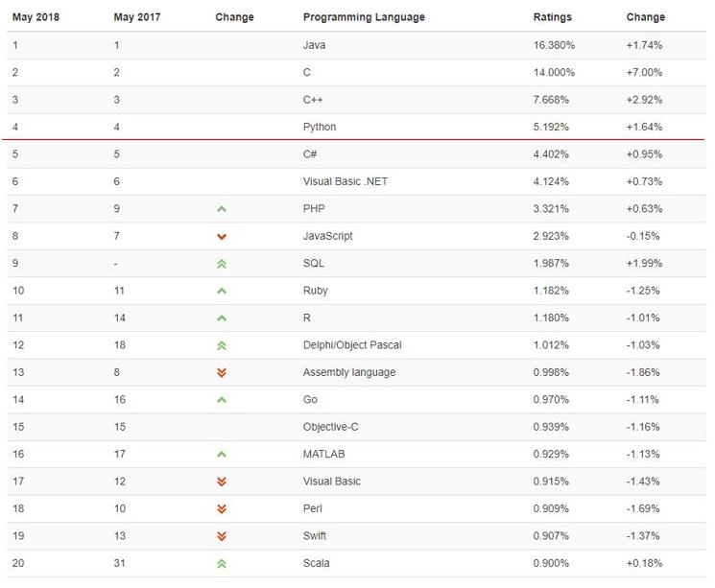Click the green up arrow in the PHP row
The image size is (715, 588).
coord(222,209)
